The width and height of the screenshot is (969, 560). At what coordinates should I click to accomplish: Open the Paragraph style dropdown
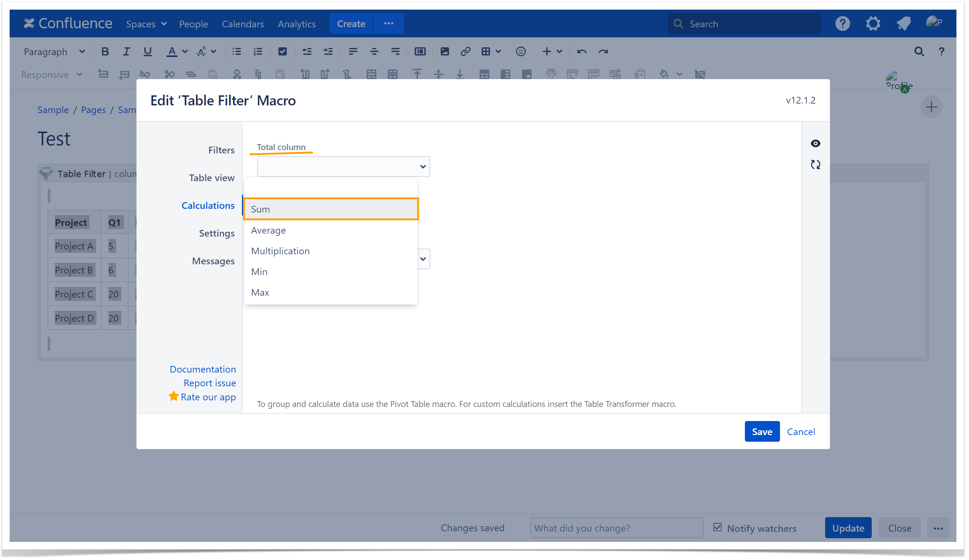tap(54, 51)
